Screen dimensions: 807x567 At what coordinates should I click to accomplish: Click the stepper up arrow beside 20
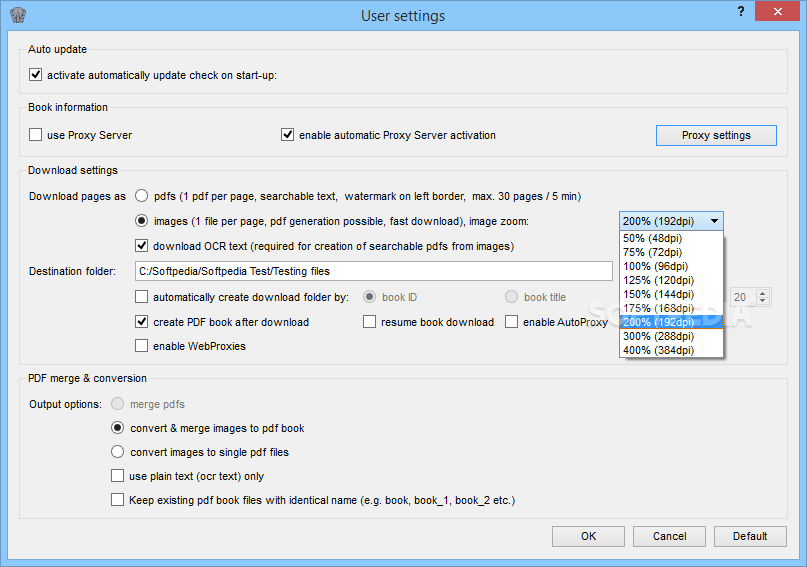click(763, 293)
